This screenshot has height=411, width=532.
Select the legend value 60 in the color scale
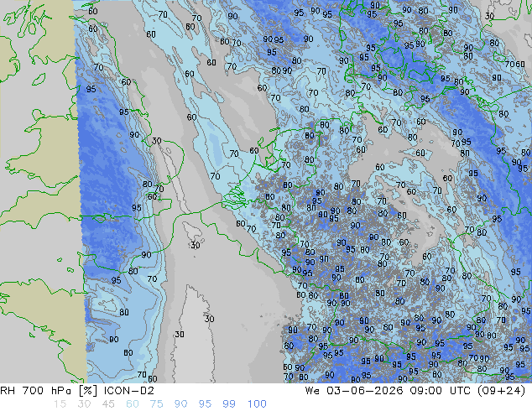[132, 404]
